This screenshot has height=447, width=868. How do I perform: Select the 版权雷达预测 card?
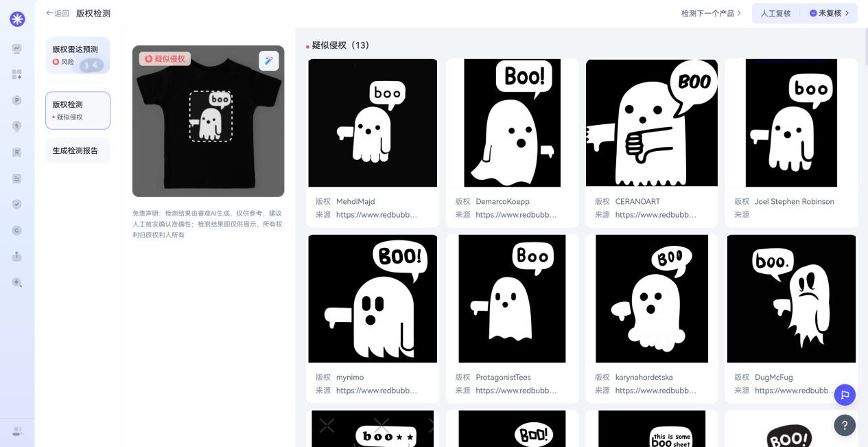point(78,56)
